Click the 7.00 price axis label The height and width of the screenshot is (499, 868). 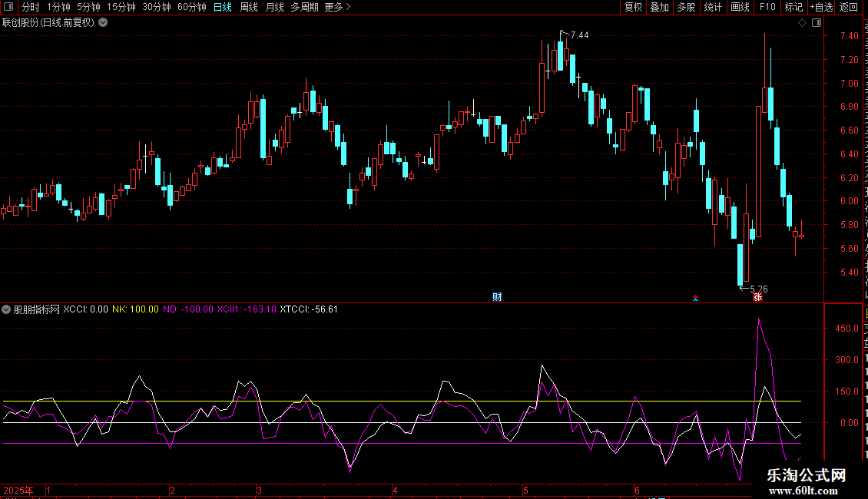tap(849, 84)
